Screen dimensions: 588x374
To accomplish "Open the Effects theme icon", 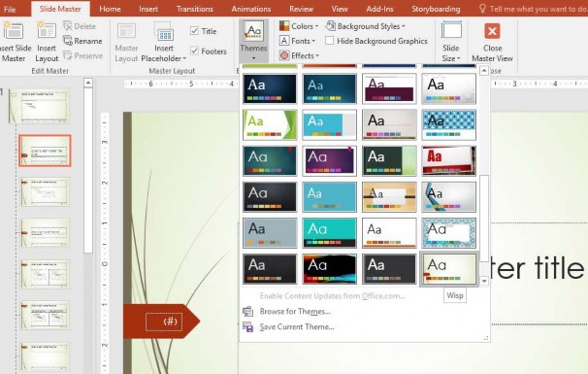I will [x=284, y=55].
